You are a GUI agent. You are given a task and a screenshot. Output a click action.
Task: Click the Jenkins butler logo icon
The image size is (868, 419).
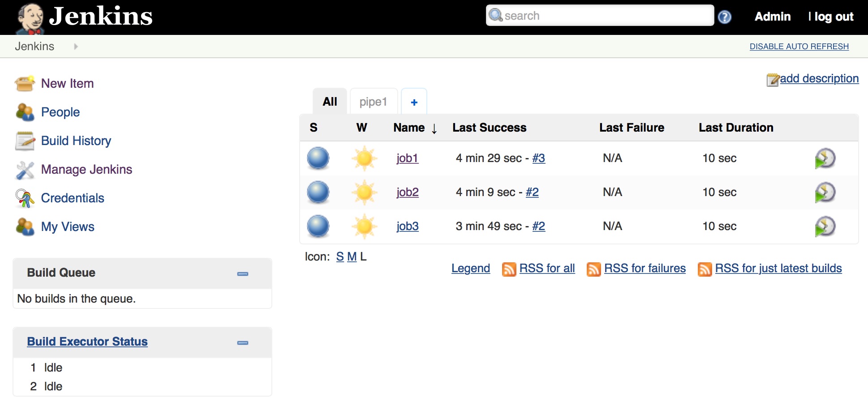[x=30, y=18]
